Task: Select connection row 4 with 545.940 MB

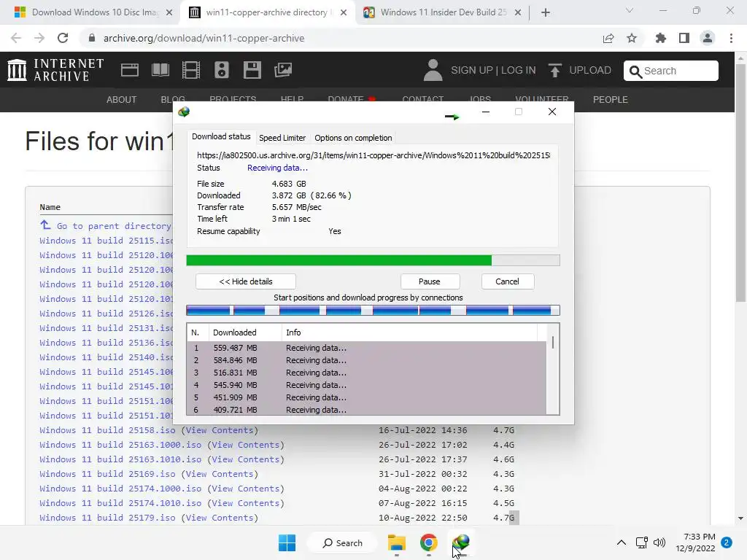Action: click(366, 385)
